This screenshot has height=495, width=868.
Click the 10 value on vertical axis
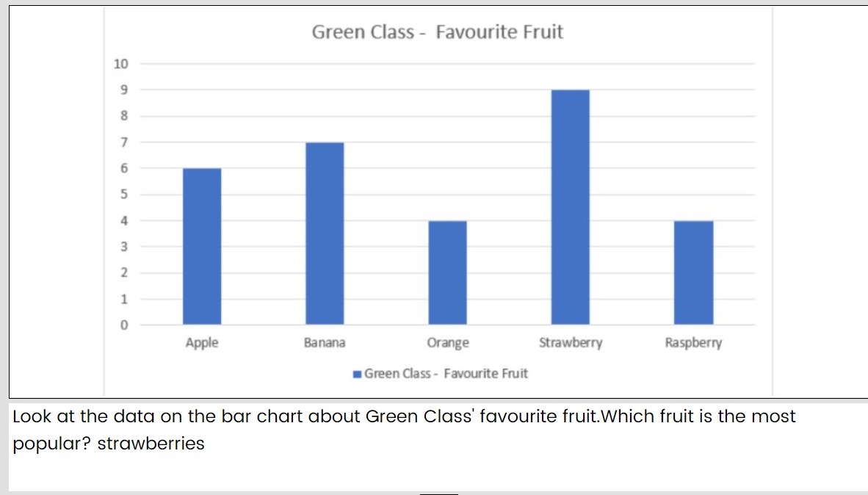click(120, 64)
